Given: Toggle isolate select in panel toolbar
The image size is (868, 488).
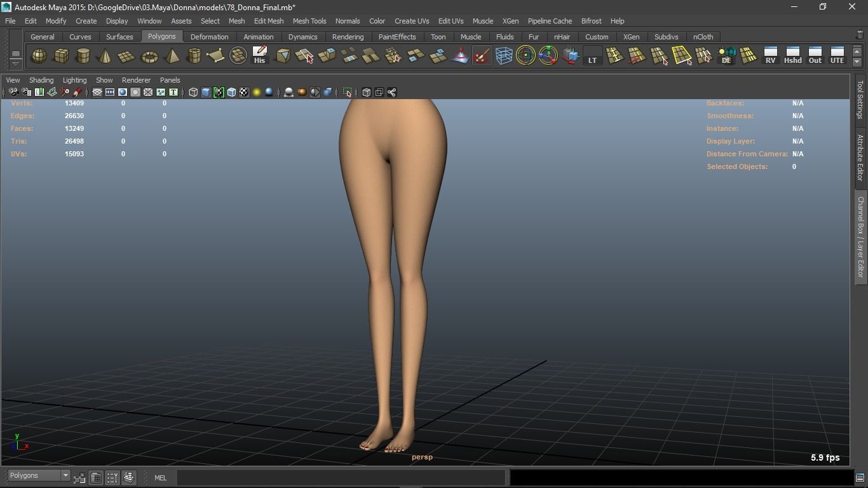Looking at the screenshot, I should [x=348, y=92].
